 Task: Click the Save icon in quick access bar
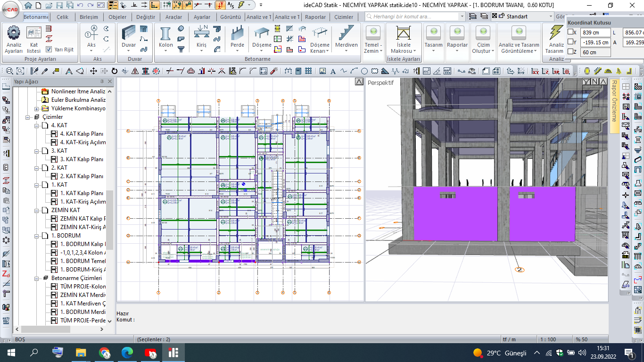[x=59, y=5]
